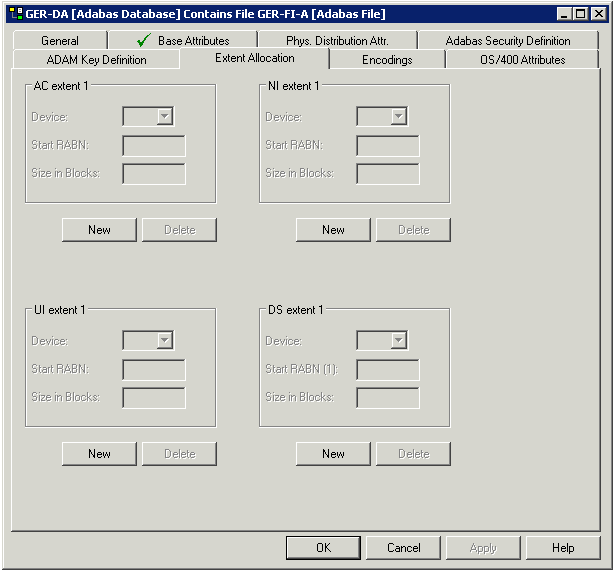Click New under NI extent 1
The height and width of the screenshot is (571, 613).
pyautogui.click(x=333, y=230)
